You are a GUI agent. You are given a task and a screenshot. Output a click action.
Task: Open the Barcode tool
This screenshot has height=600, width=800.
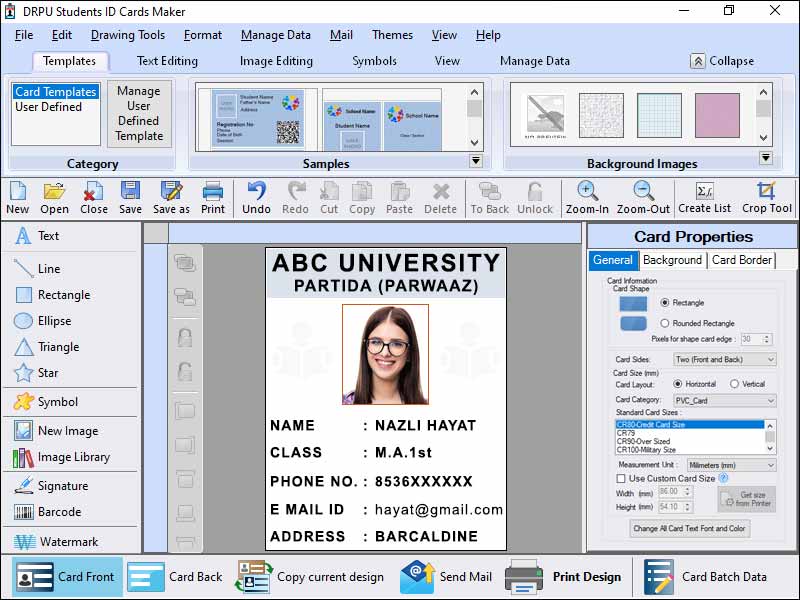[48, 512]
